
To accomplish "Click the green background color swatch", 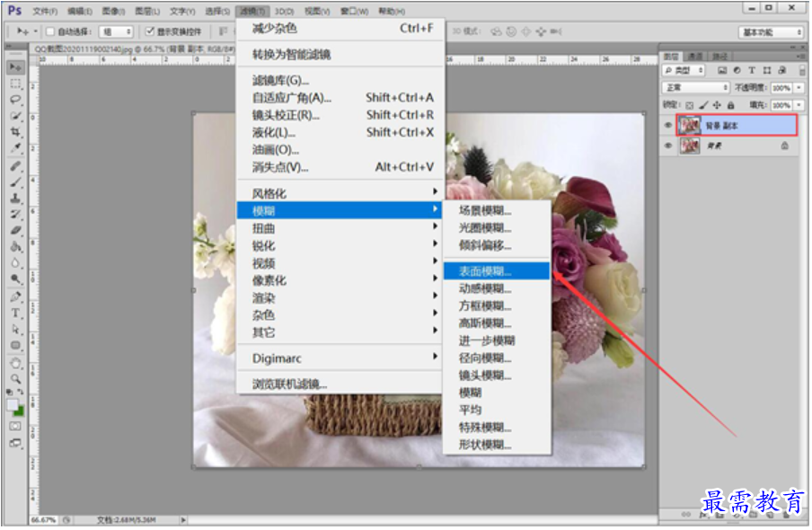I will pos(20,412).
